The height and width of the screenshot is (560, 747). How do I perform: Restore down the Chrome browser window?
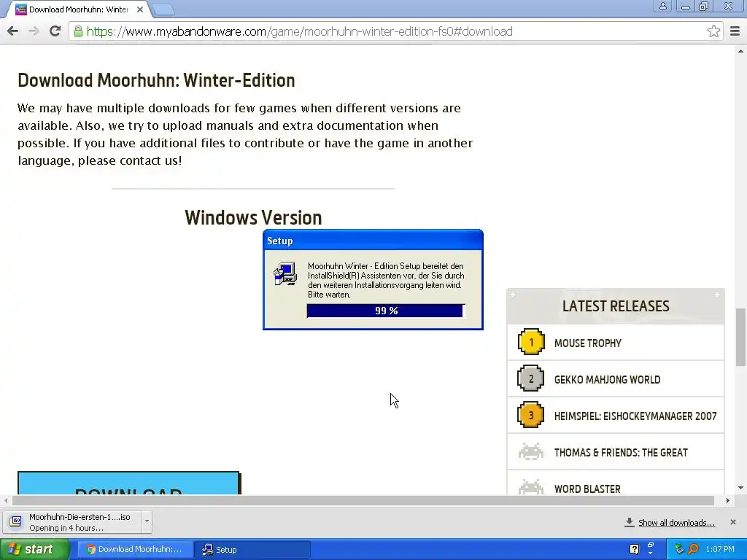pos(704,6)
